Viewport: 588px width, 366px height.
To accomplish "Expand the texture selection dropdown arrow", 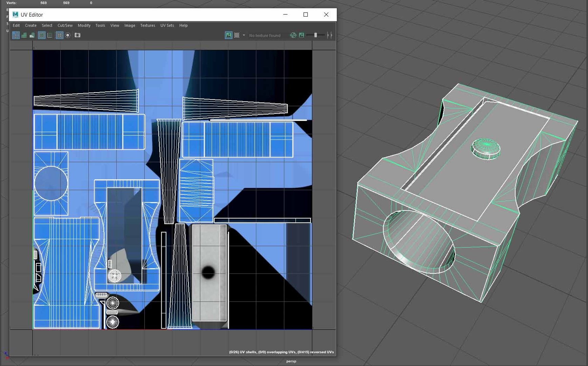I will pos(244,35).
